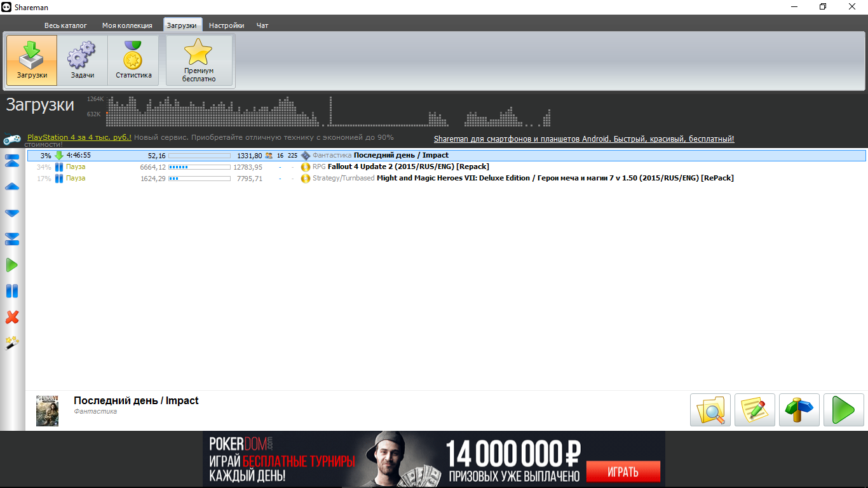Select the Fallout 4 Update 2 download row

tap(446, 167)
